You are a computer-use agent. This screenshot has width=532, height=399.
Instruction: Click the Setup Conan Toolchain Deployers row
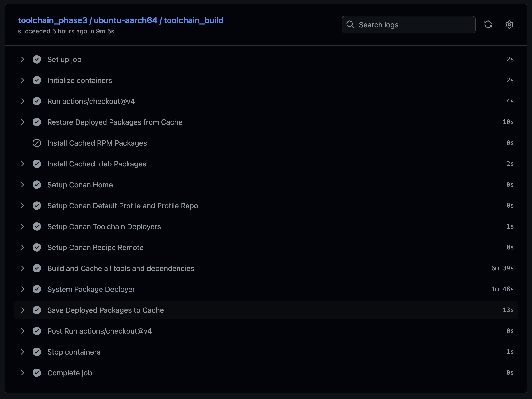[104, 226]
